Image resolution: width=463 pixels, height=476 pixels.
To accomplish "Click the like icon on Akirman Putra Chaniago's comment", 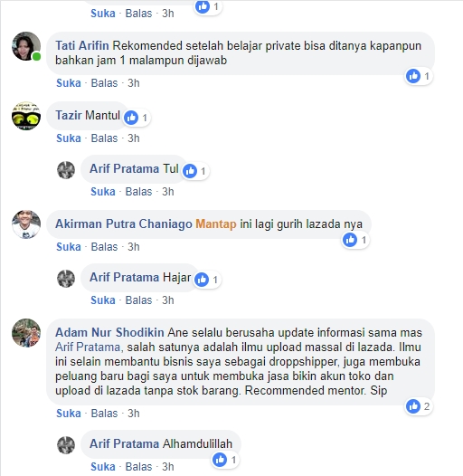I will [350, 240].
